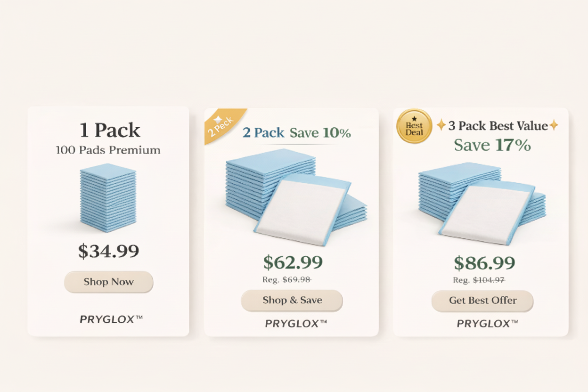Image resolution: width=588 pixels, height=392 pixels.
Task: Click the Save 17% text
Action: [492, 145]
